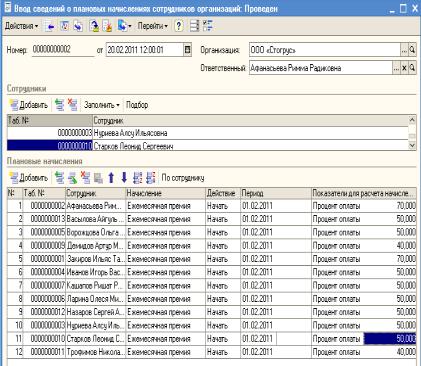The height and width of the screenshot is (366, 421).
Task: Click the Номер input field
Action: 63,50
